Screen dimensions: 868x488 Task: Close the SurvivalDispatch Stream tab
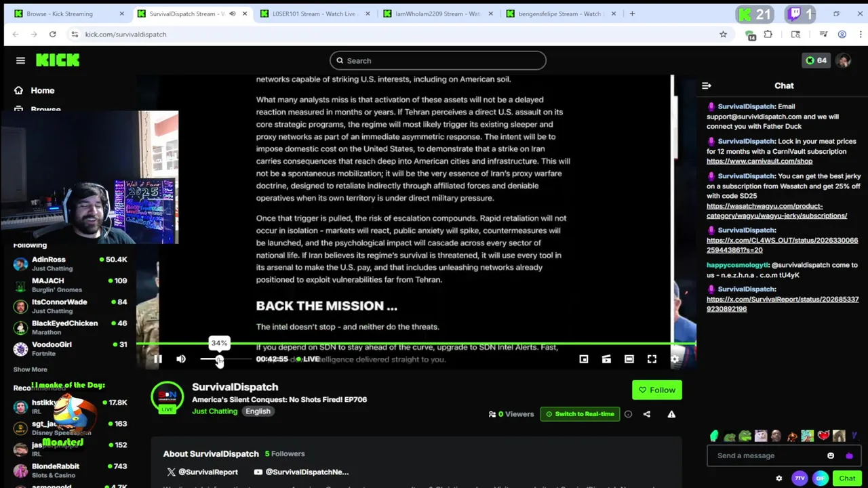click(x=244, y=14)
